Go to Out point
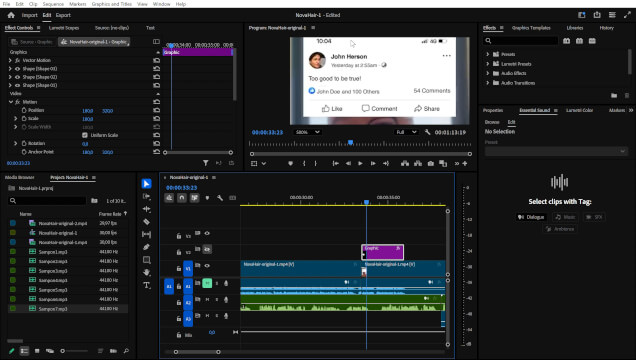Screen dimensions: 636x360 (x=386, y=163)
